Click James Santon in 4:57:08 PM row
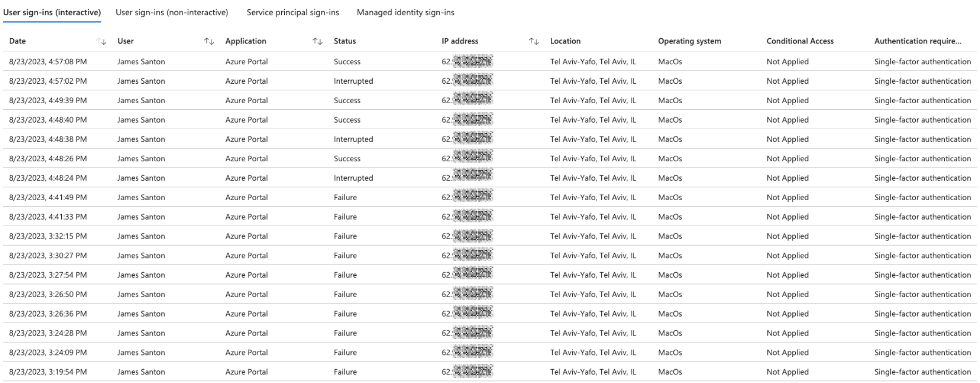Screen dimensions: 980x383 point(141,62)
